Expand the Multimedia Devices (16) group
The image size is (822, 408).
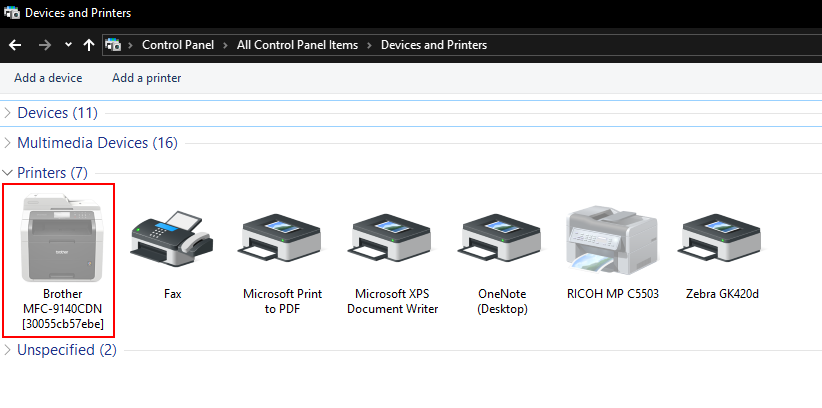[10, 143]
